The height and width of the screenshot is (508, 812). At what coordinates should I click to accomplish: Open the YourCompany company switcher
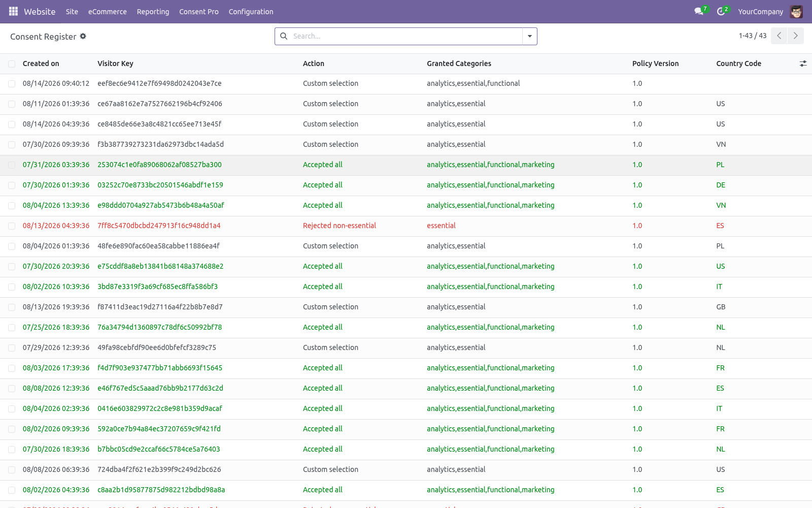(x=760, y=11)
